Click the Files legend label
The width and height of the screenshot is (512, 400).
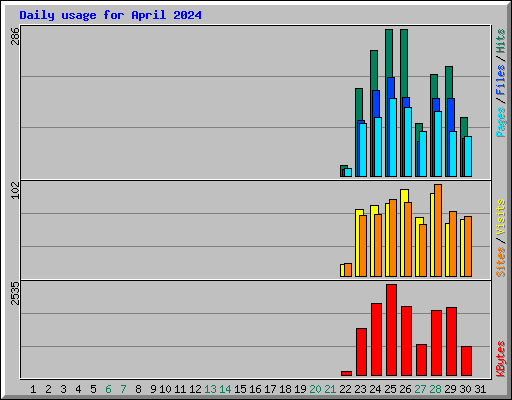500,80
